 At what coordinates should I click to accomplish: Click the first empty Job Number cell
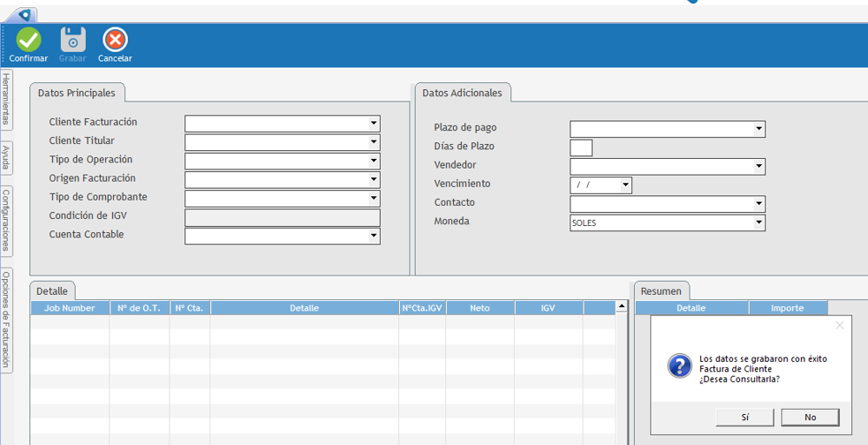[70, 322]
